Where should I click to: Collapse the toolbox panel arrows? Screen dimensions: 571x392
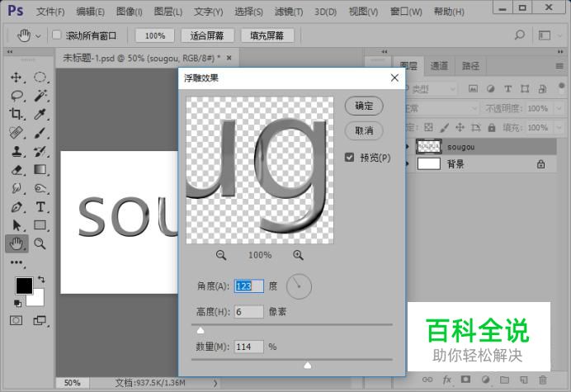coord(10,52)
